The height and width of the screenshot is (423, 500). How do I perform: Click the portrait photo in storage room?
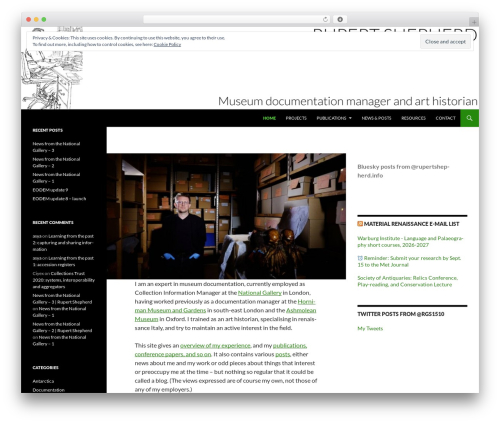click(226, 216)
